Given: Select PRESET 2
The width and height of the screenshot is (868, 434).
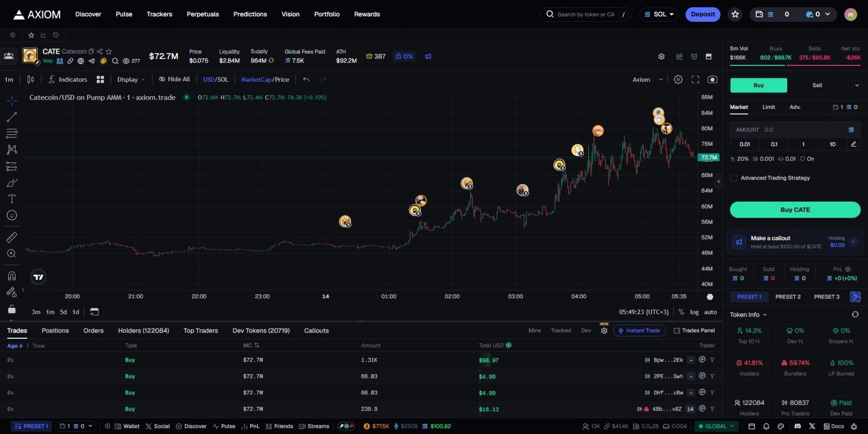Looking at the screenshot, I should [x=788, y=297].
